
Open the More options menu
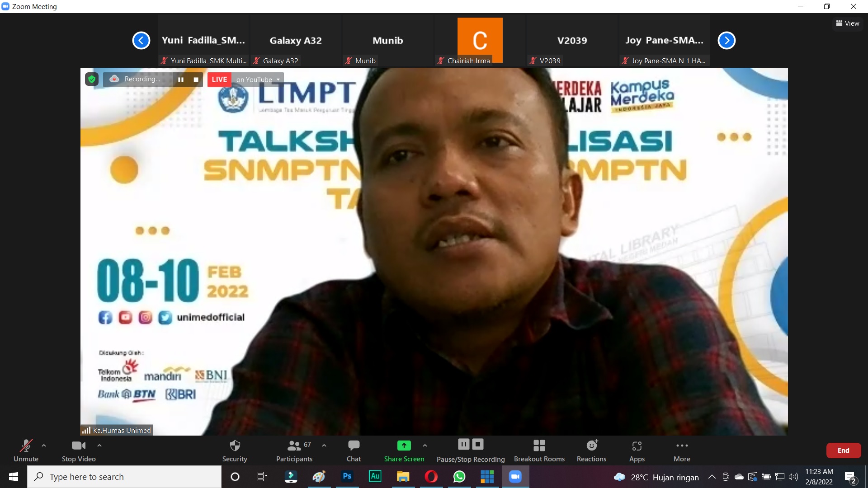click(682, 450)
